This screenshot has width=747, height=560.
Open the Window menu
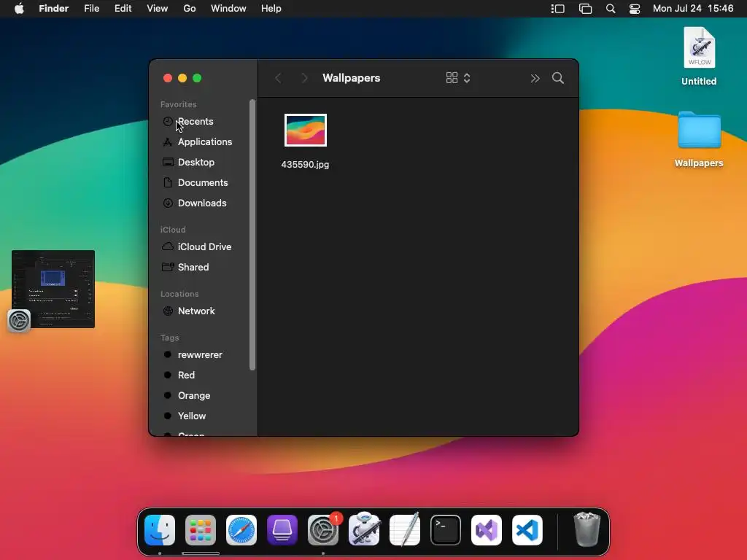228,9
